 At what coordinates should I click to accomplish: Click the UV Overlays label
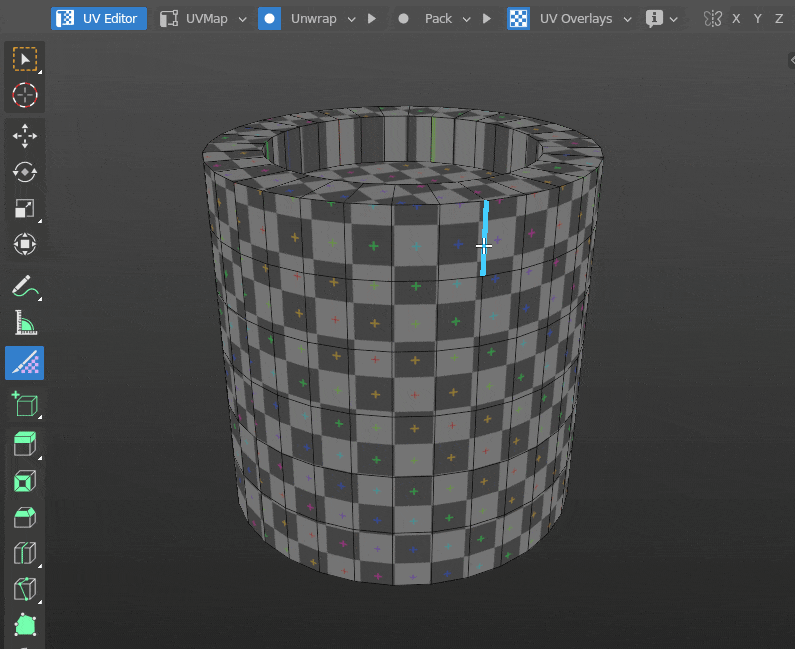(576, 19)
